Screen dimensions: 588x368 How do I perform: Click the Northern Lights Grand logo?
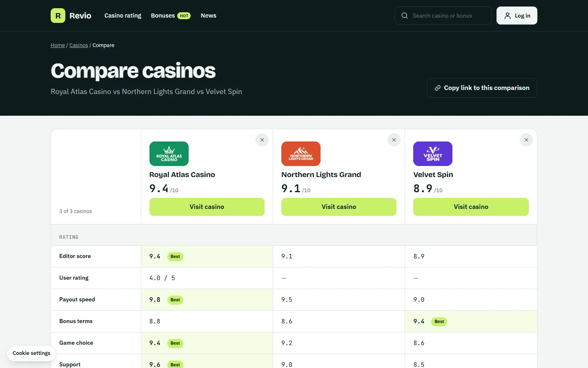click(x=301, y=154)
